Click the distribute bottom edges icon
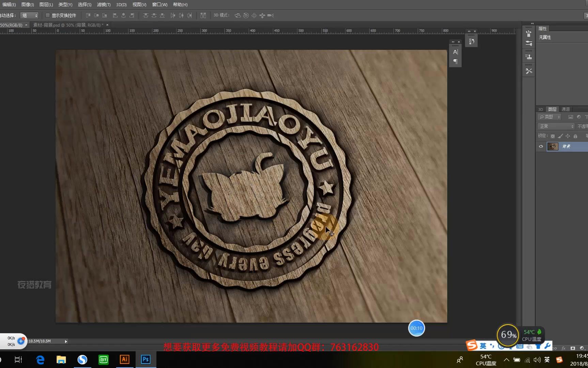Screen dimensions: 588x368 (162, 15)
